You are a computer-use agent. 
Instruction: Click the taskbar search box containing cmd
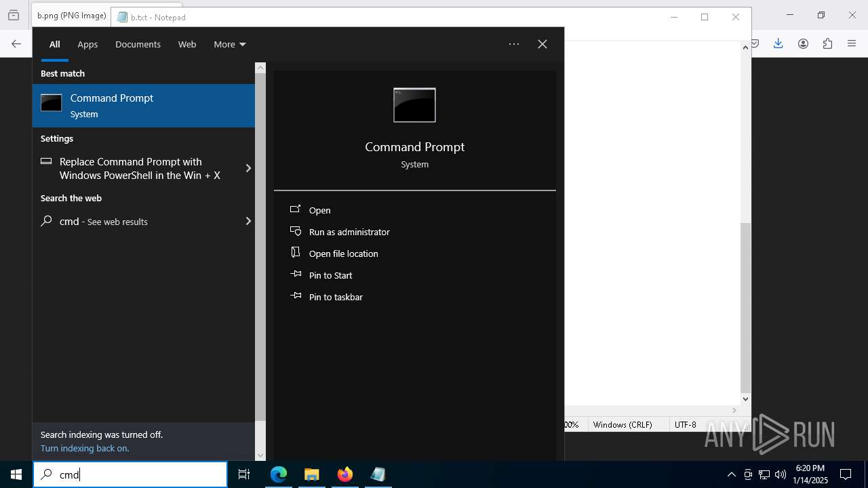click(x=130, y=474)
